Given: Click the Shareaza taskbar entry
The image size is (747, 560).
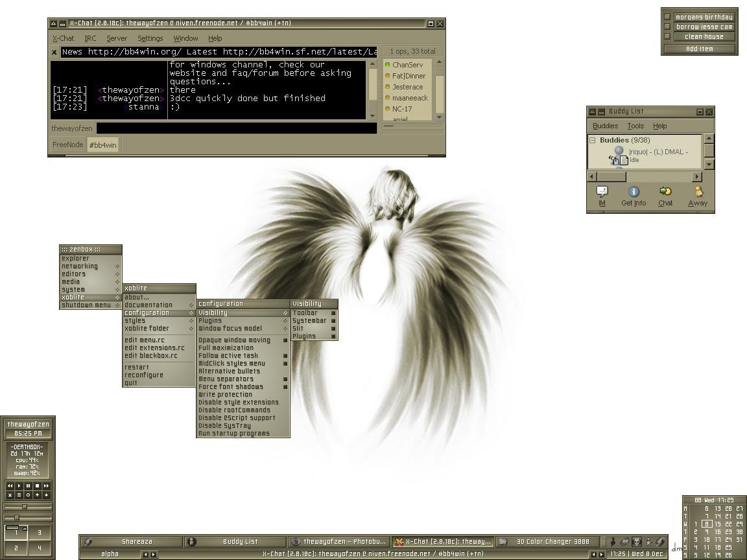Looking at the screenshot, I should (x=131, y=541).
